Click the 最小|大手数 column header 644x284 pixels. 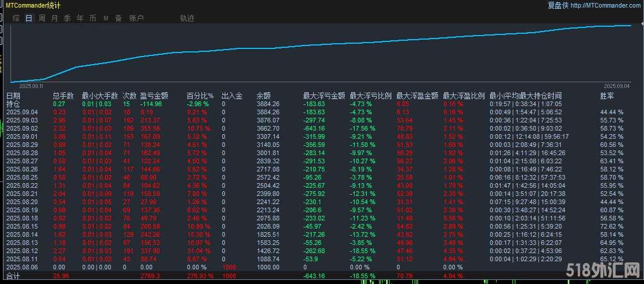100,96
